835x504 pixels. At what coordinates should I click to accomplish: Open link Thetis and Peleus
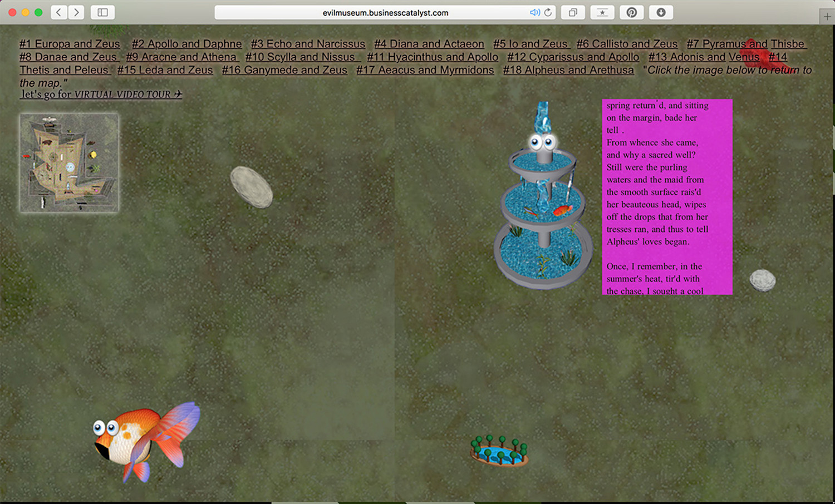pyautogui.click(x=64, y=70)
